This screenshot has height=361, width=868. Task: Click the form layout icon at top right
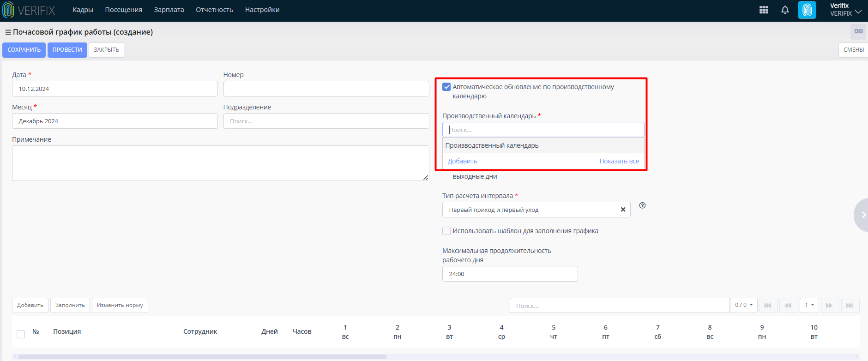[x=859, y=31]
